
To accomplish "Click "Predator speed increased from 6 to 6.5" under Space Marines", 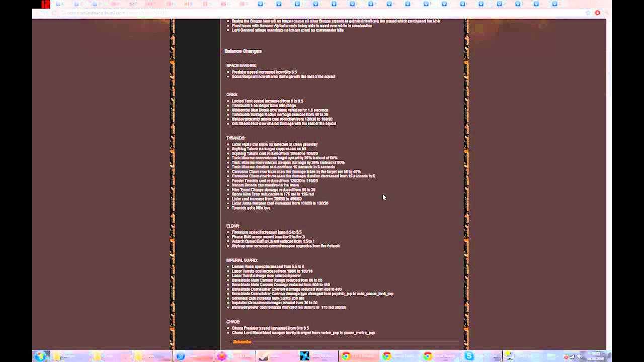I will (264, 72).
